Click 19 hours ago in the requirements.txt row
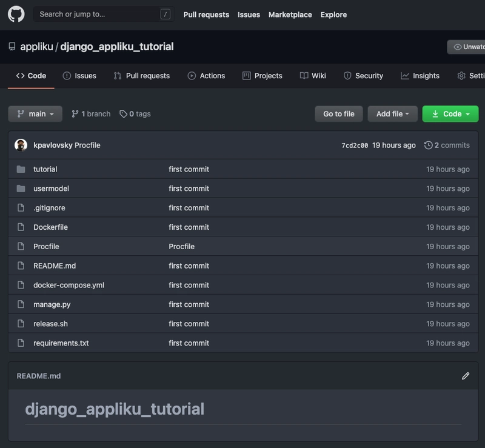The width and height of the screenshot is (485, 448). click(x=448, y=343)
